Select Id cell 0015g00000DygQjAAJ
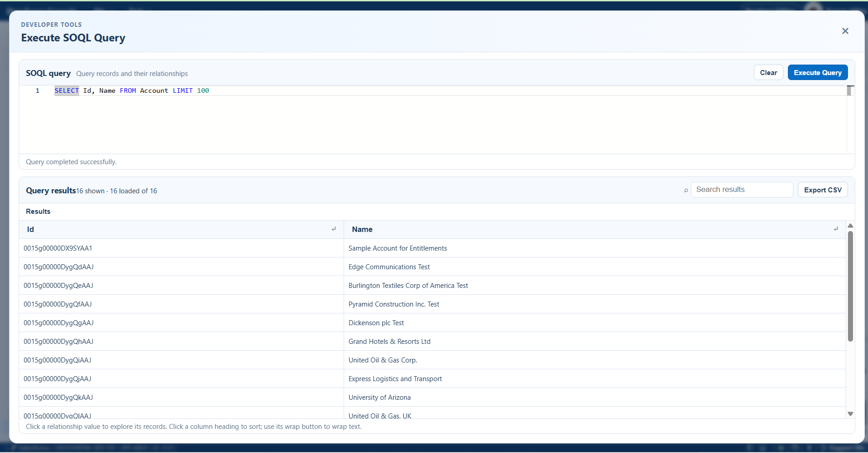The height and width of the screenshot is (453, 868). pyautogui.click(x=181, y=379)
